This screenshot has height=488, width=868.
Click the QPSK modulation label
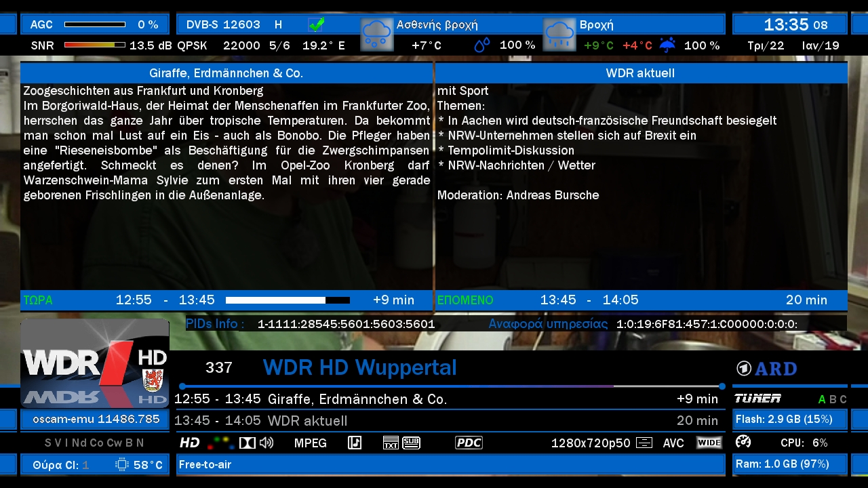(x=193, y=45)
